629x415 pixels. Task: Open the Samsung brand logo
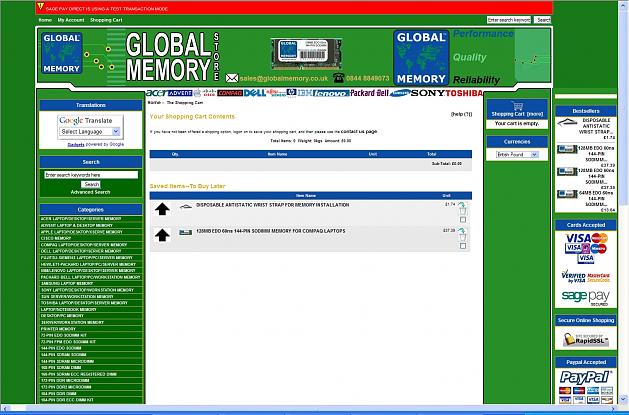(400, 93)
